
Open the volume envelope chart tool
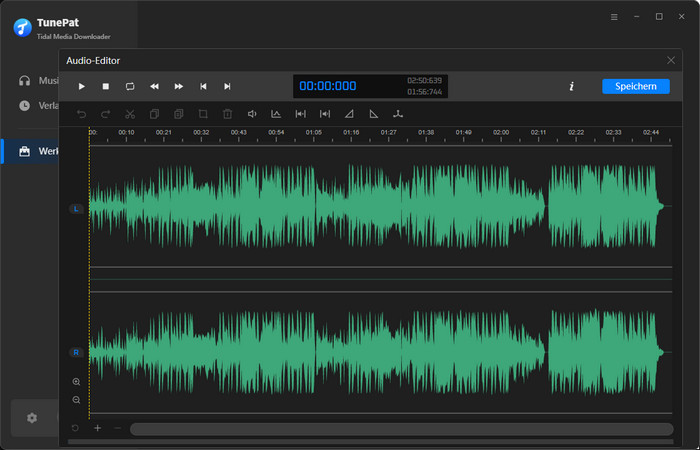(276, 114)
